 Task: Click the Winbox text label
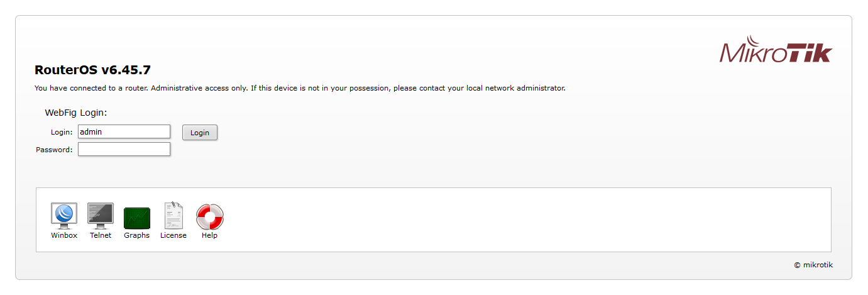64,235
